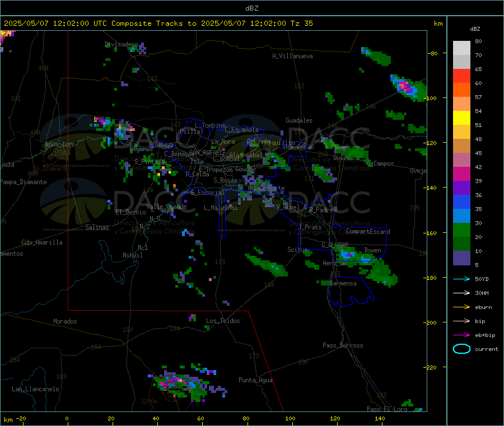The image size is (504, 426).
Task: Click the C_Española location label
Action: pos(241,130)
